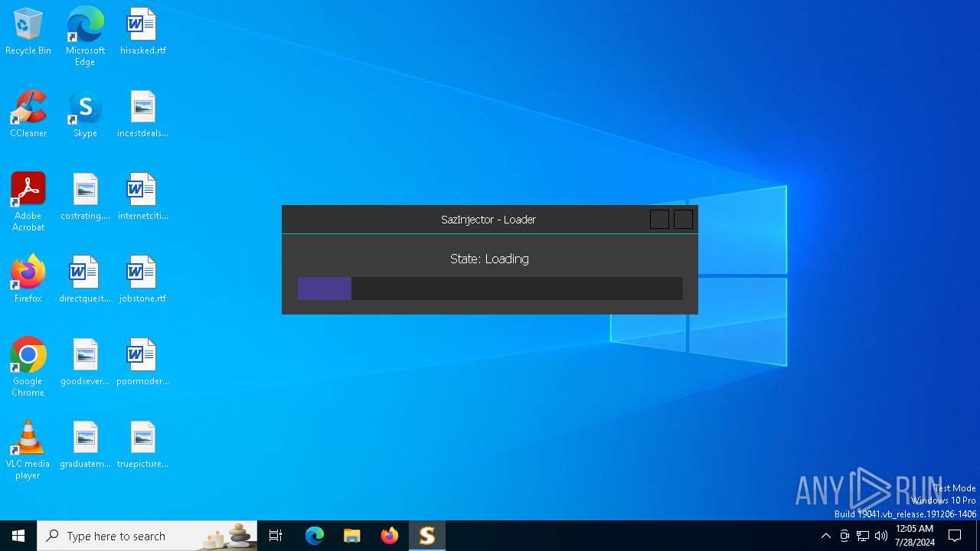Launch the Adobe Acrobat desktop shortcut
The image size is (980, 551).
[x=28, y=202]
